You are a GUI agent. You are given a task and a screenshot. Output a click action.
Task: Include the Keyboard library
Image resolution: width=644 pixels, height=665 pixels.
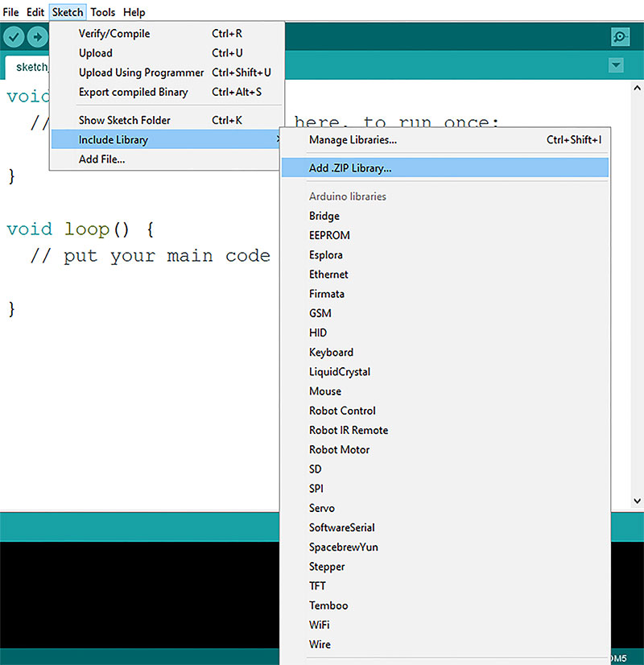445,353
